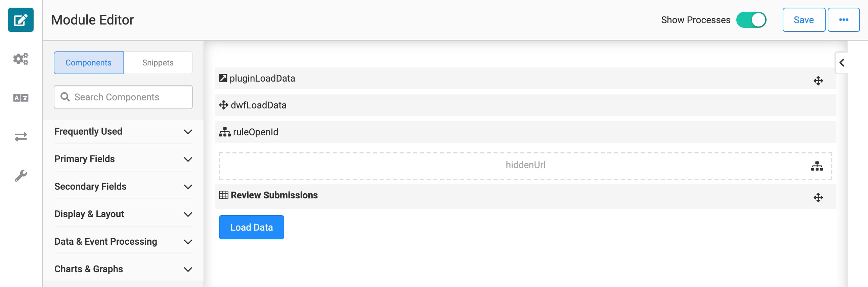Expand the Data & Event Processing section
Image resolution: width=868 pixels, height=287 pixels.
pyautogui.click(x=123, y=242)
